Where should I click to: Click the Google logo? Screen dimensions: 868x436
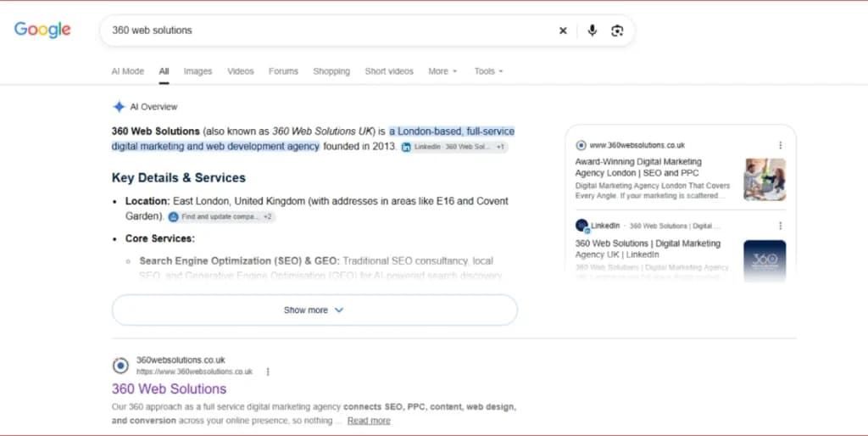(x=42, y=30)
